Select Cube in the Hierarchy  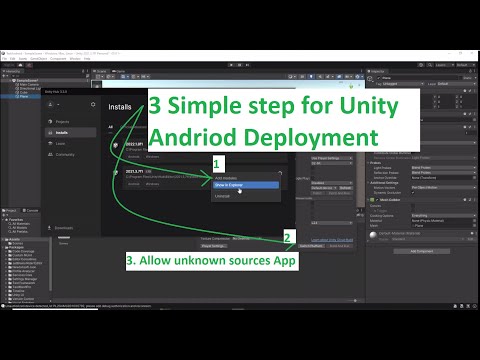pos(21,92)
